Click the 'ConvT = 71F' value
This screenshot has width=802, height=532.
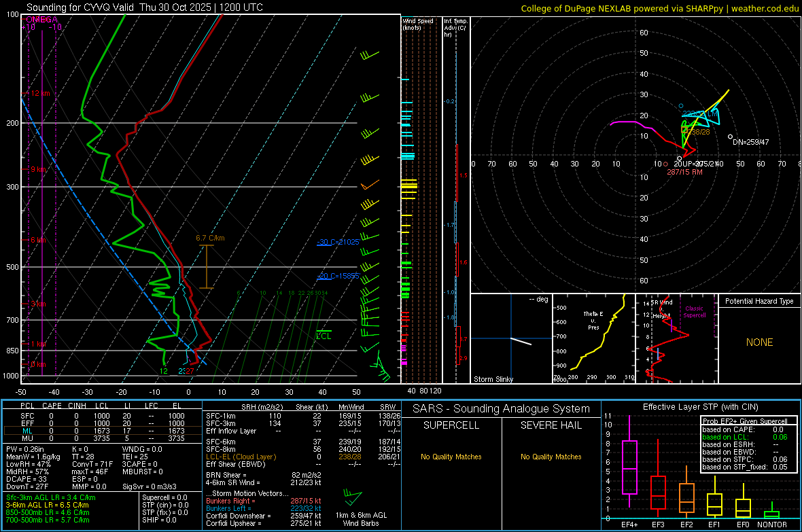[92, 464]
